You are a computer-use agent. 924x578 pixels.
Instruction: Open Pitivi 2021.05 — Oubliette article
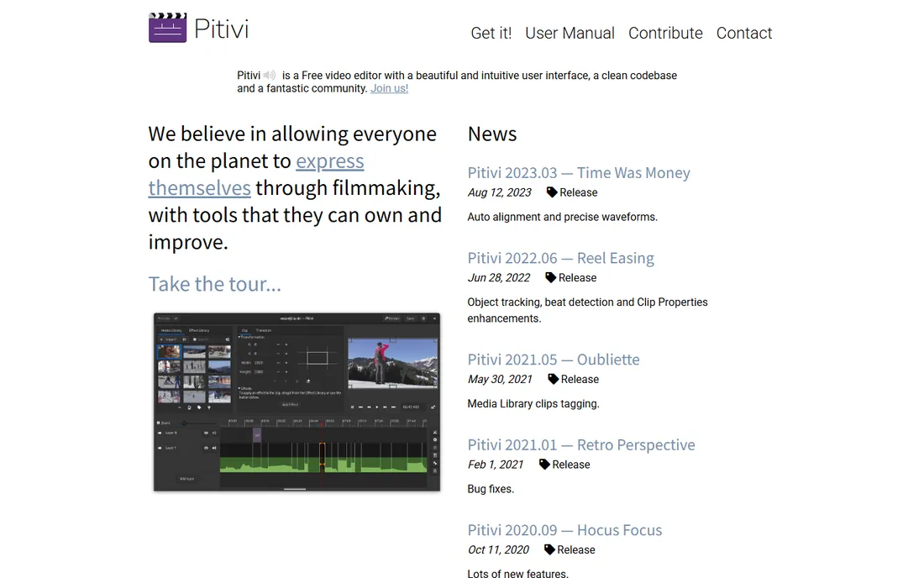[x=554, y=360]
